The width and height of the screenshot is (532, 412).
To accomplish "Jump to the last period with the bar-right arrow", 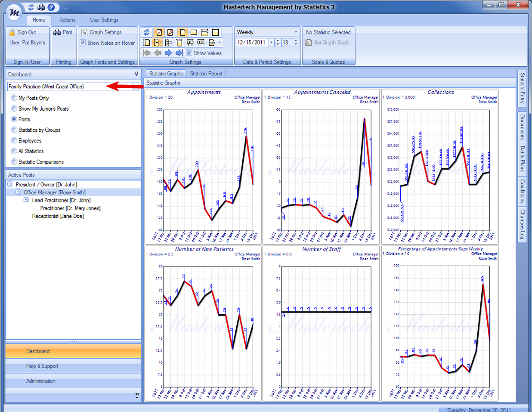I will [179, 53].
